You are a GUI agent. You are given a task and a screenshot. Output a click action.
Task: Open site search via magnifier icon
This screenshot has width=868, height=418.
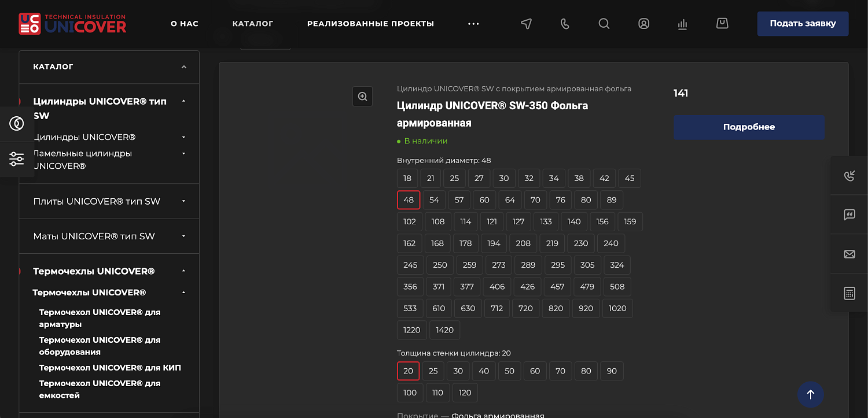tap(604, 24)
